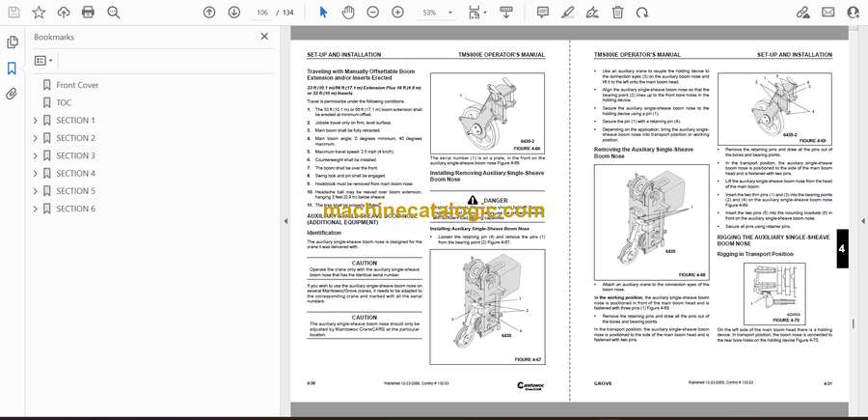Print the document
The width and height of the screenshot is (868, 420).
[x=88, y=13]
